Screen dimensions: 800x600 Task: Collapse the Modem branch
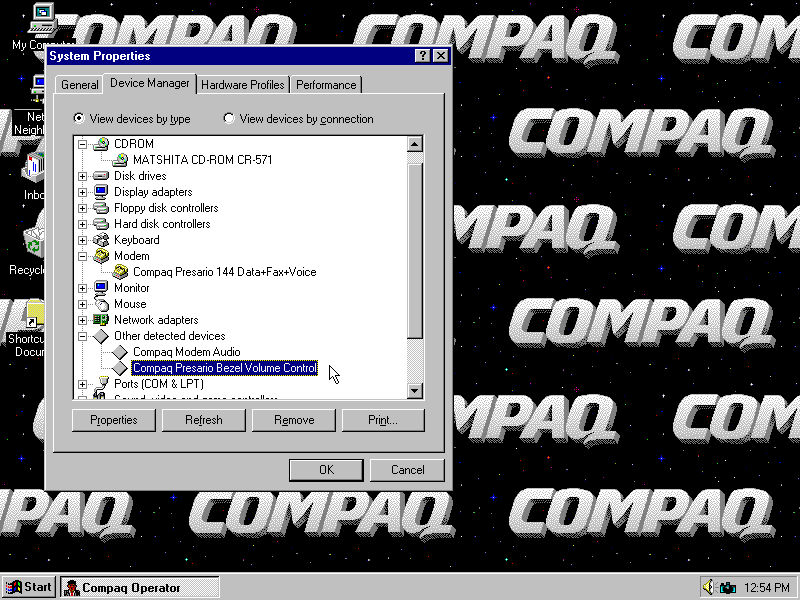(82, 256)
